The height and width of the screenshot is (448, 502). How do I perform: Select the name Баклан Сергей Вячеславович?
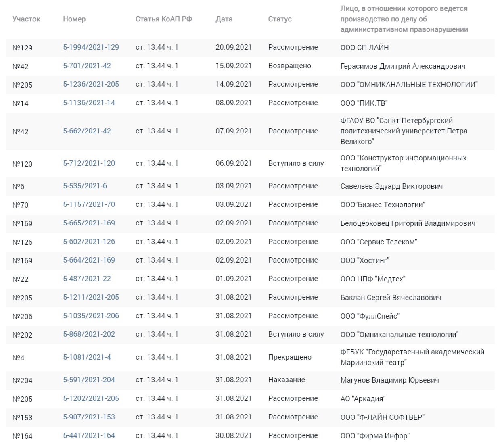pyautogui.click(x=391, y=297)
